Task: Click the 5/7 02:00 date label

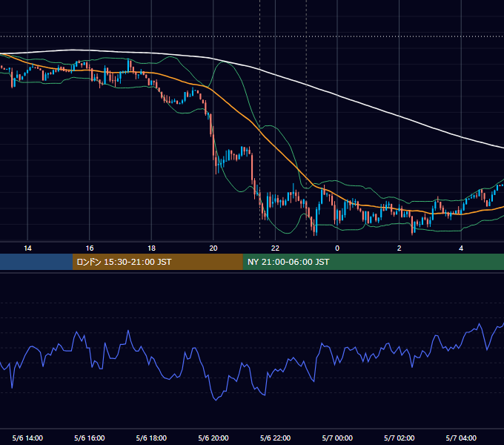Action: (x=399, y=438)
